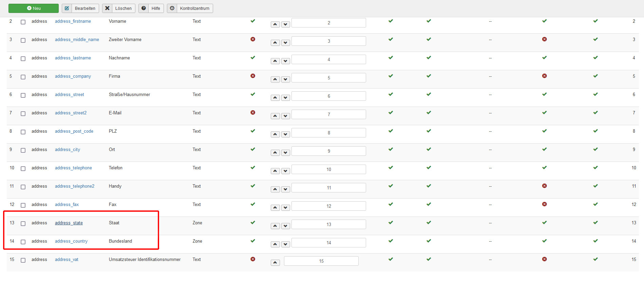The height and width of the screenshot is (281, 644).
Task: Click the green published checkmark for address_firstname
Action: (x=253, y=21)
